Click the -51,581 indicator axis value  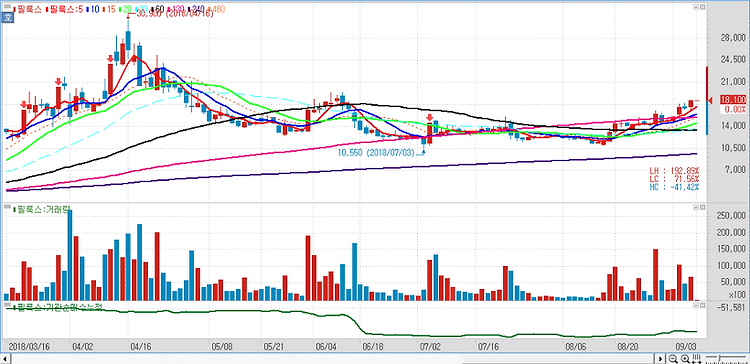[x=731, y=307]
